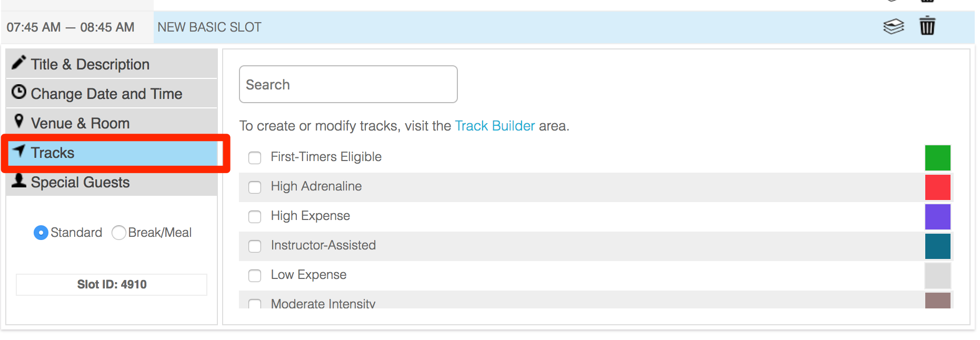
Task: Open the Venue & Room tab
Action: [x=80, y=123]
